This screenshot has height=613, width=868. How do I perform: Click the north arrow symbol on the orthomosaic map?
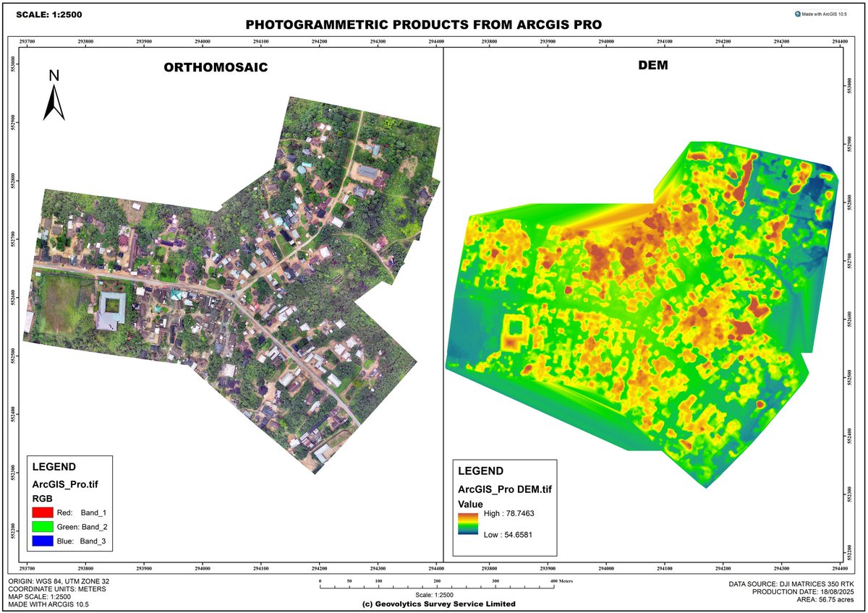(x=54, y=102)
